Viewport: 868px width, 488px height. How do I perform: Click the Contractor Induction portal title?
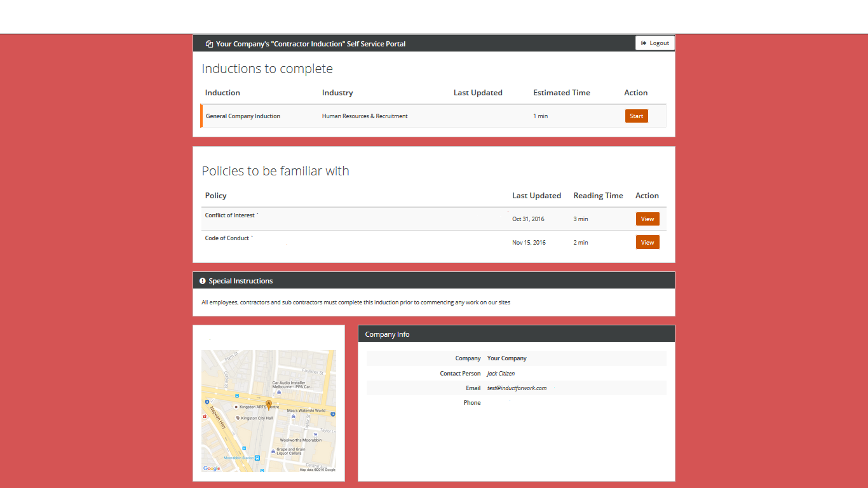(311, 44)
